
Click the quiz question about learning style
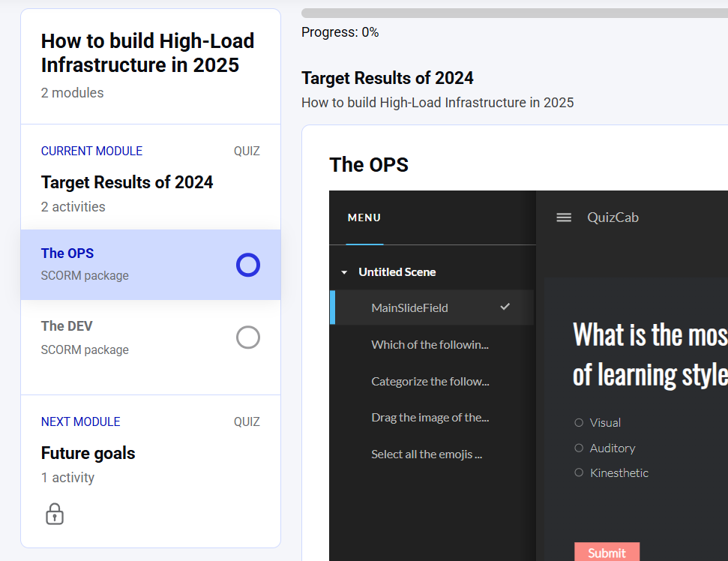(x=650, y=354)
